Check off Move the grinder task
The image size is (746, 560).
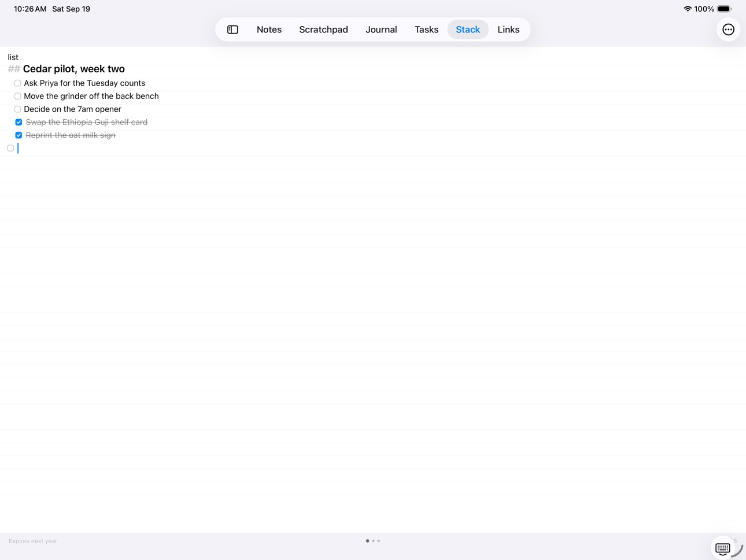17,96
